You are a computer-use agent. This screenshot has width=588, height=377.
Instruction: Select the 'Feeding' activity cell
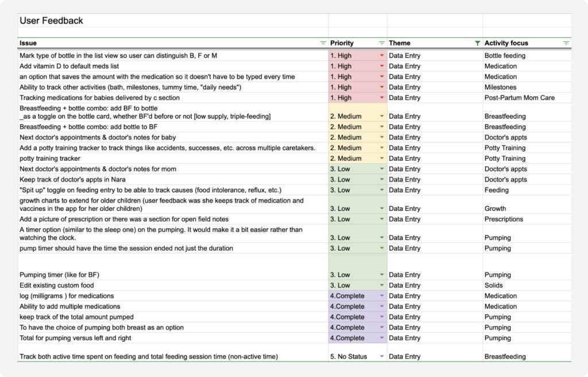point(527,190)
